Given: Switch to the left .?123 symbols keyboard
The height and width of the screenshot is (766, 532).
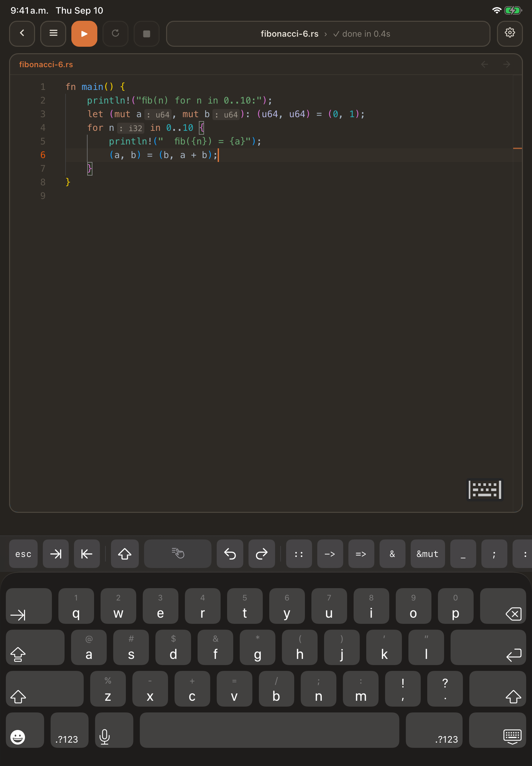Looking at the screenshot, I should [69, 730].
